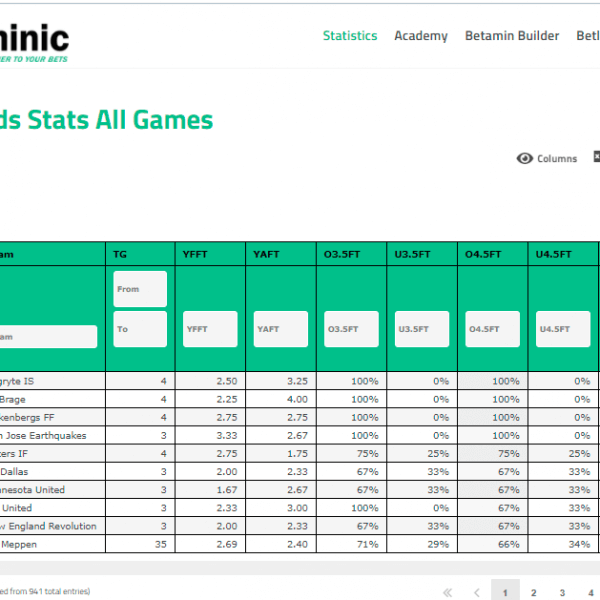Click the 3.33 YFFT value
Viewport: 600px width, 600px height.
[x=227, y=435]
